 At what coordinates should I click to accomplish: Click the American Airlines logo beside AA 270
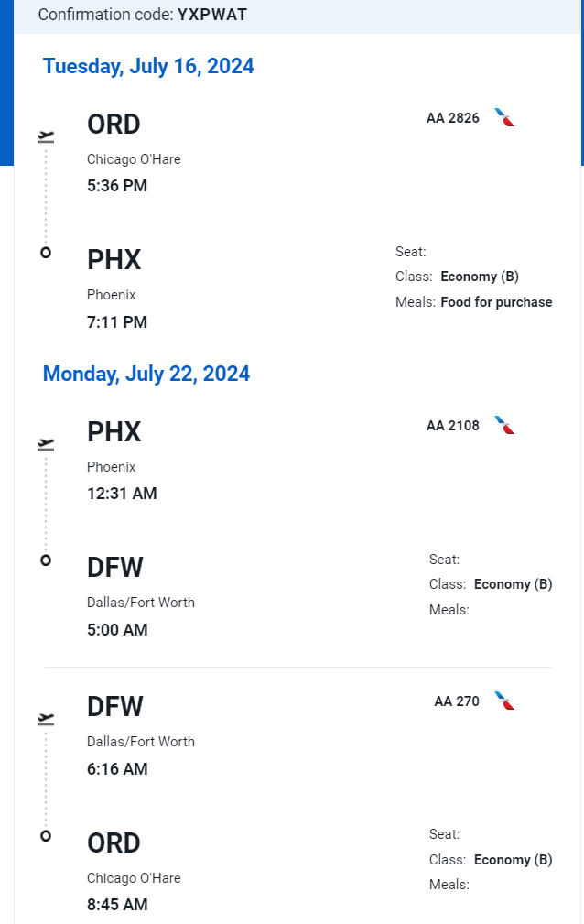tap(504, 701)
